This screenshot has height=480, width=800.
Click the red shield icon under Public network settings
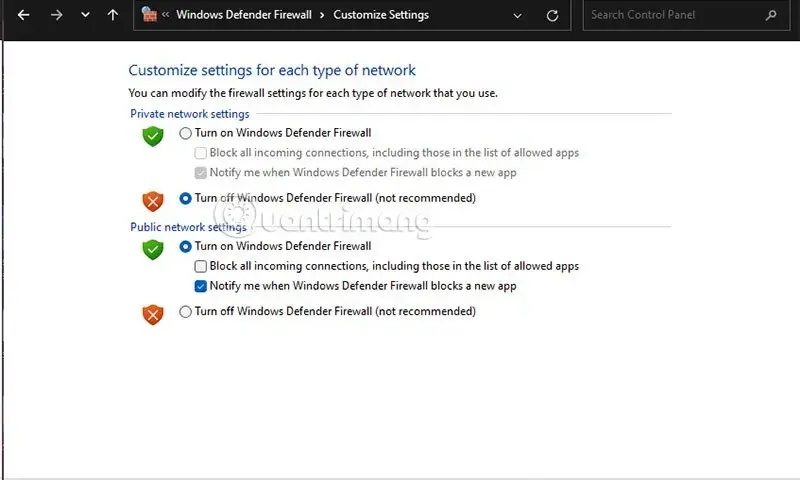point(153,315)
